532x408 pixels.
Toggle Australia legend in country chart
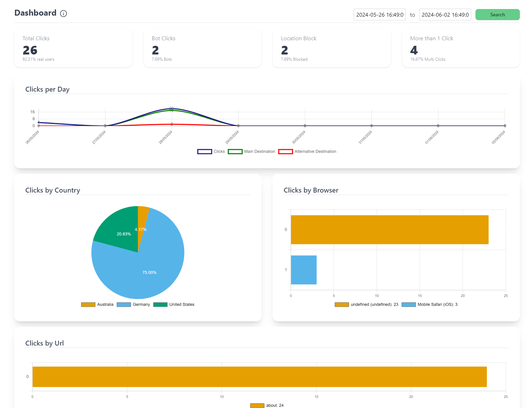click(97, 305)
